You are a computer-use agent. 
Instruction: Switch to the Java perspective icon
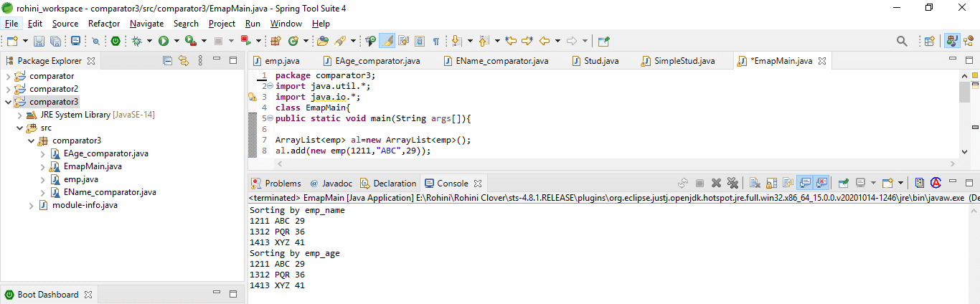coord(952,42)
